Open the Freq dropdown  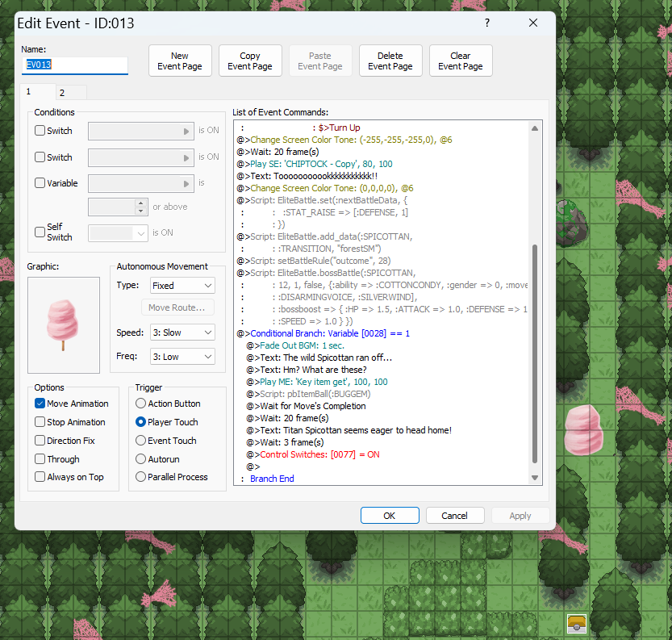click(182, 357)
